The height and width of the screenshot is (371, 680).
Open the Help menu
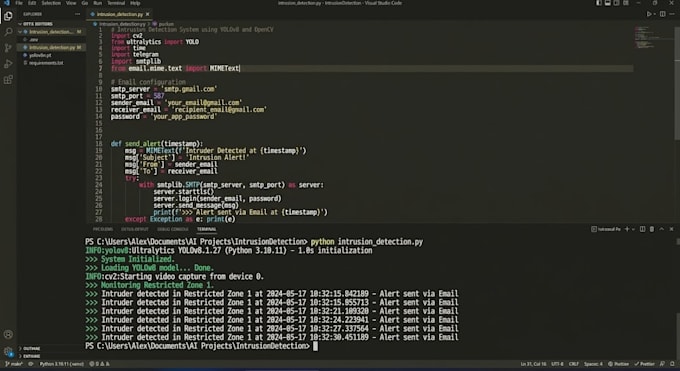135,3
